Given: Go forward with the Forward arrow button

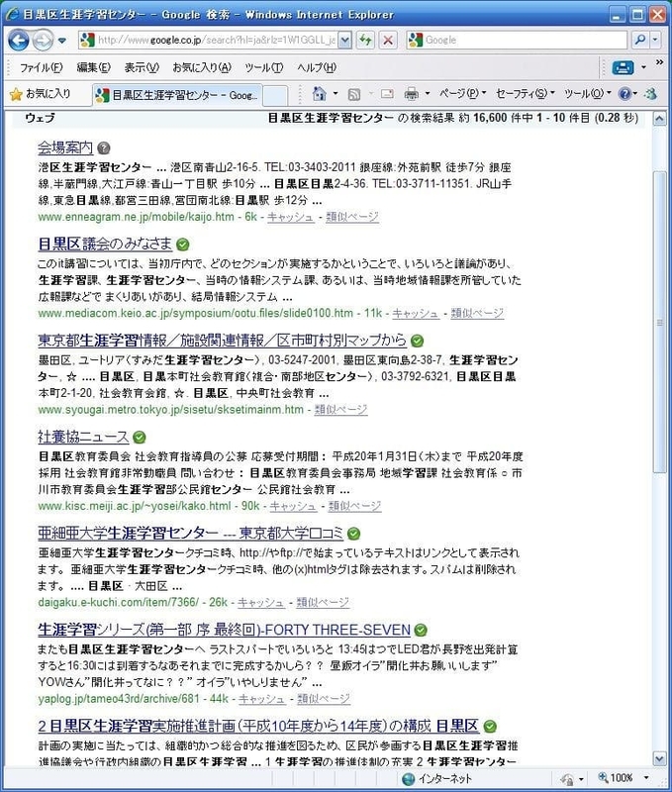Looking at the screenshot, I should 43,41.
